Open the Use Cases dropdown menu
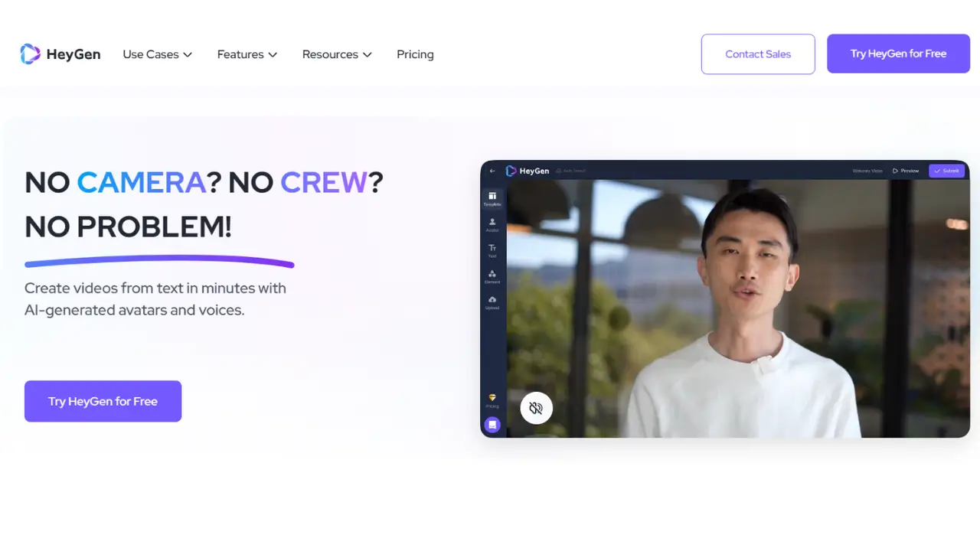Viewport: 980px width, 551px height. (x=157, y=54)
